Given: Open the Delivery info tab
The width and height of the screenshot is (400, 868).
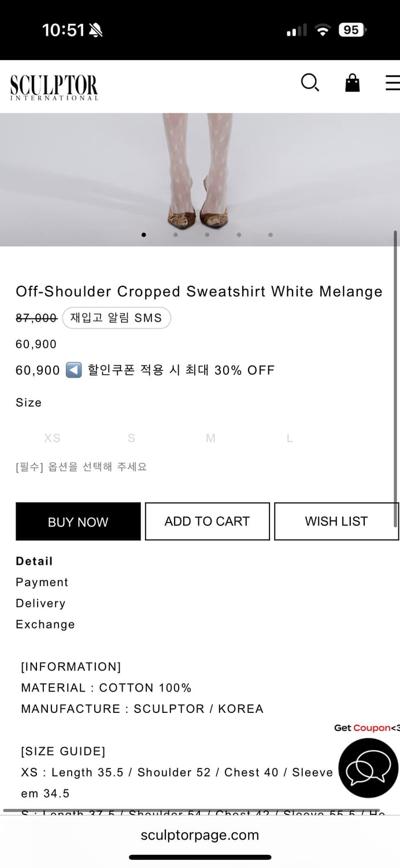Looking at the screenshot, I should pyautogui.click(x=40, y=603).
